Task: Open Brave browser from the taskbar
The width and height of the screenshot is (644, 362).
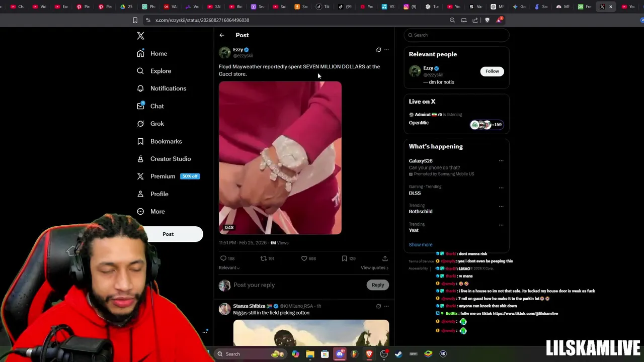Action: [x=369, y=354]
